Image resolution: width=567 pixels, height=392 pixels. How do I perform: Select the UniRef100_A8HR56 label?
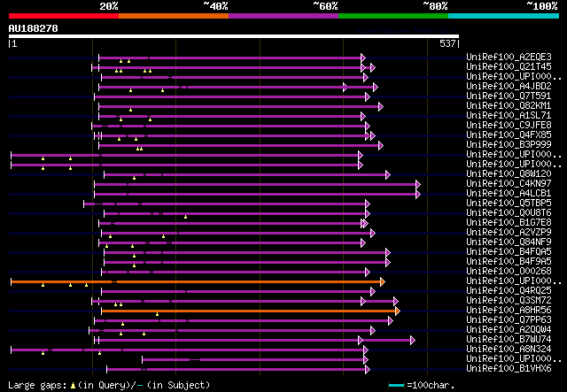509,311
